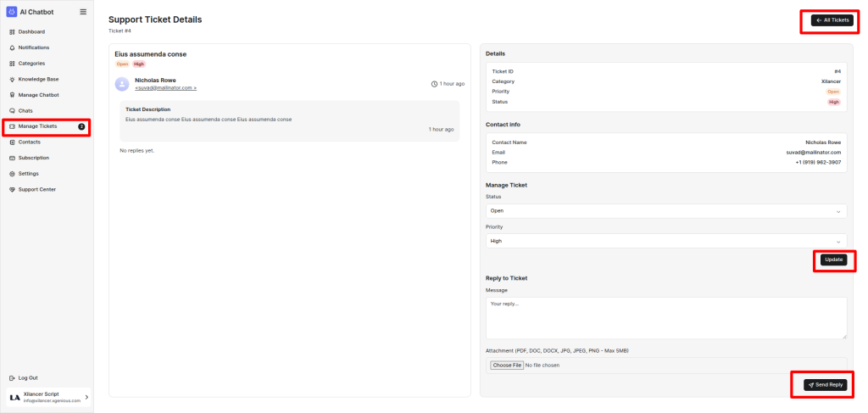Click the Dashboard icon in sidebar
The image size is (868, 413).
[x=12, y=31]
